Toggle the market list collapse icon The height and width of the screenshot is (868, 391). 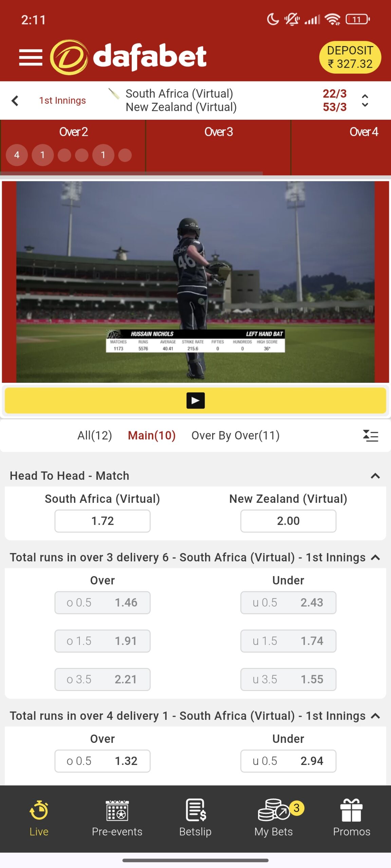pos(371,436)
